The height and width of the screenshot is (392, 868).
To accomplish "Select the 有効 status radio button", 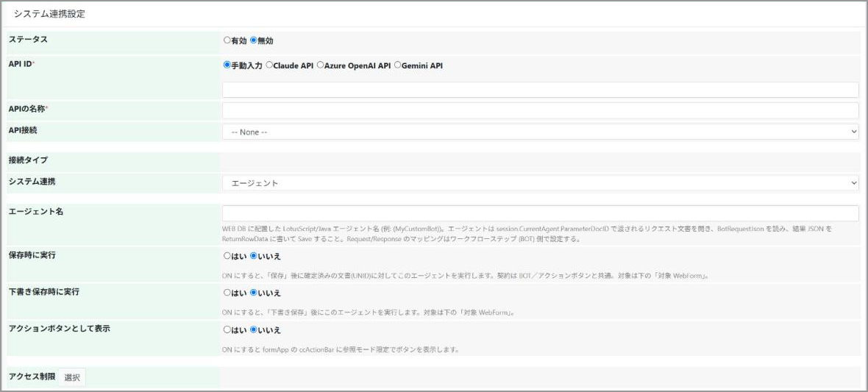I will tap(227, 40).
